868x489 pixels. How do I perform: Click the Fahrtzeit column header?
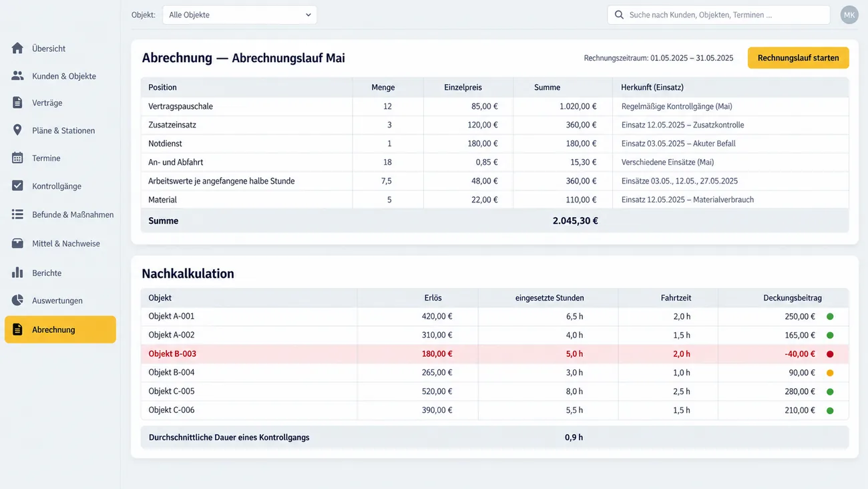click(x=675, y=298)
